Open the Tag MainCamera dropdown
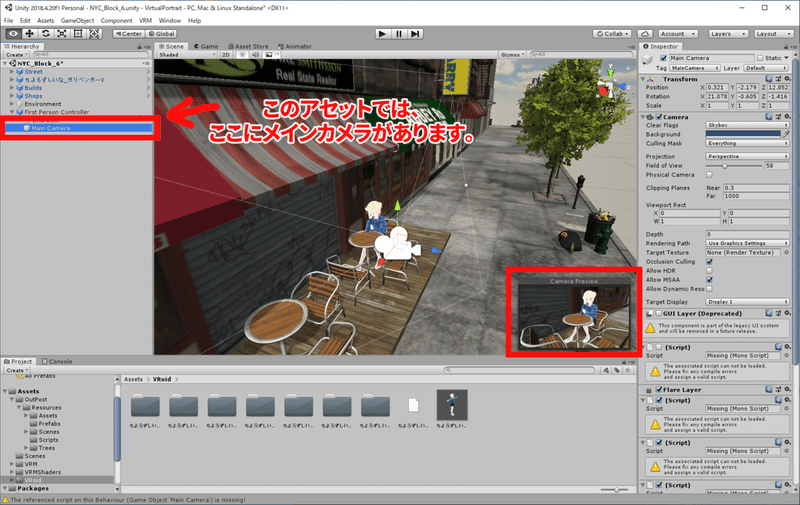 [x=695, y=68]
